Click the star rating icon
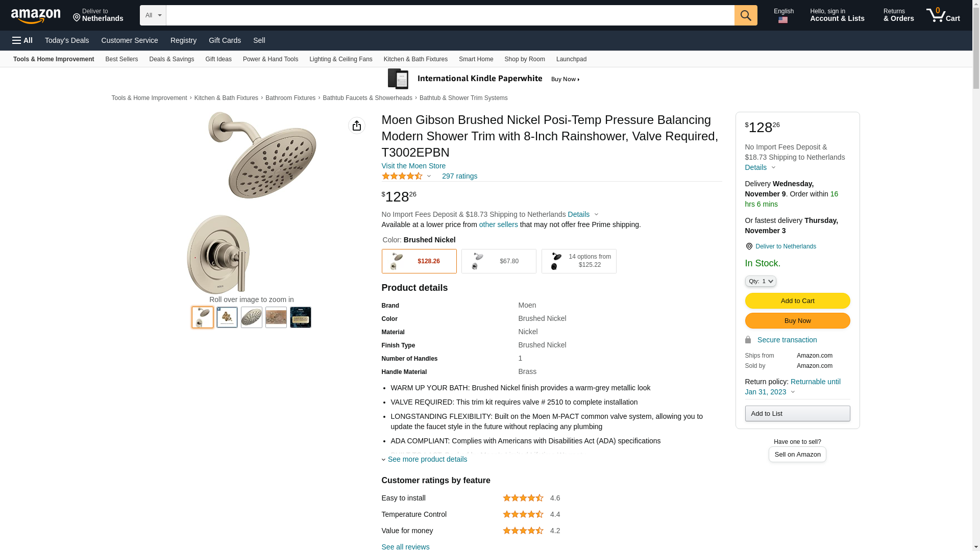The image size is (980, 551). (402, 176)
